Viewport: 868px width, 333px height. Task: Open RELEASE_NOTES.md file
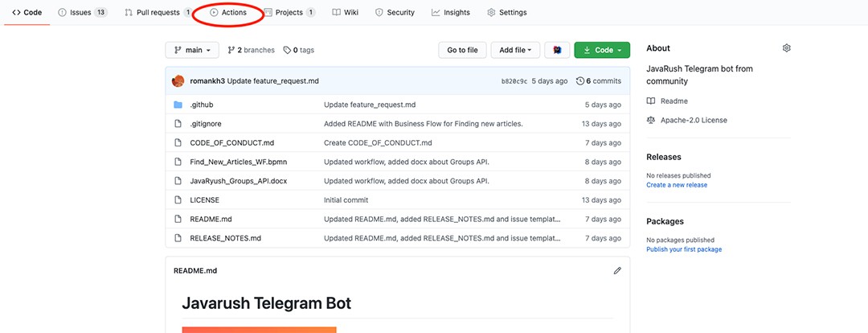click(x=225, y=238)
